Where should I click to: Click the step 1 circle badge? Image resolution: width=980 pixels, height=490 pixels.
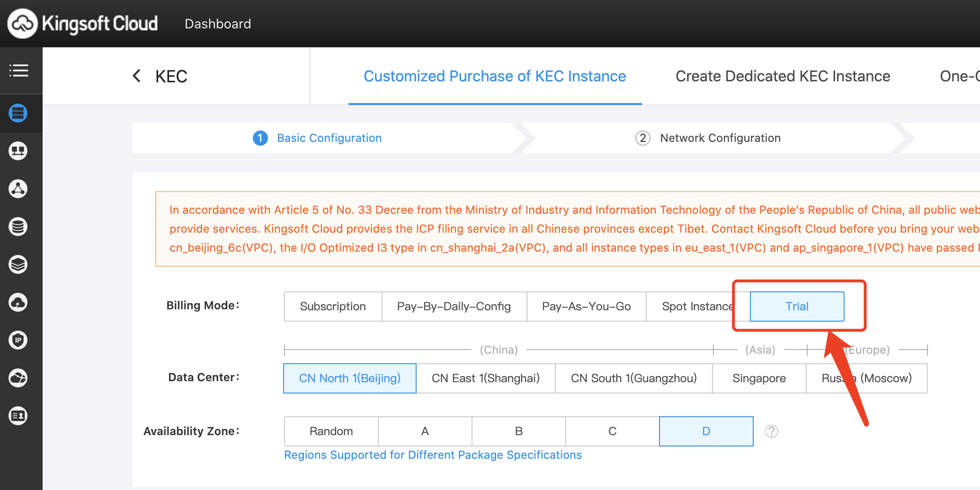pos(260,138)
